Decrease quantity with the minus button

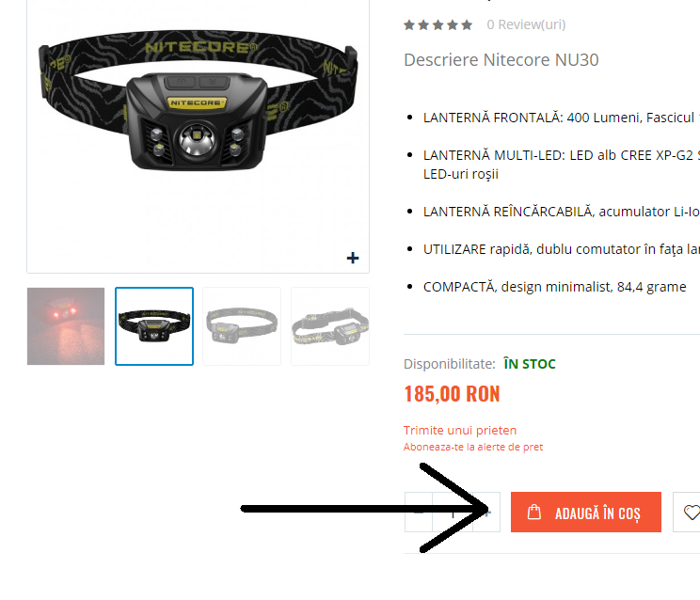pyautogui.click(x=419, y=513)
